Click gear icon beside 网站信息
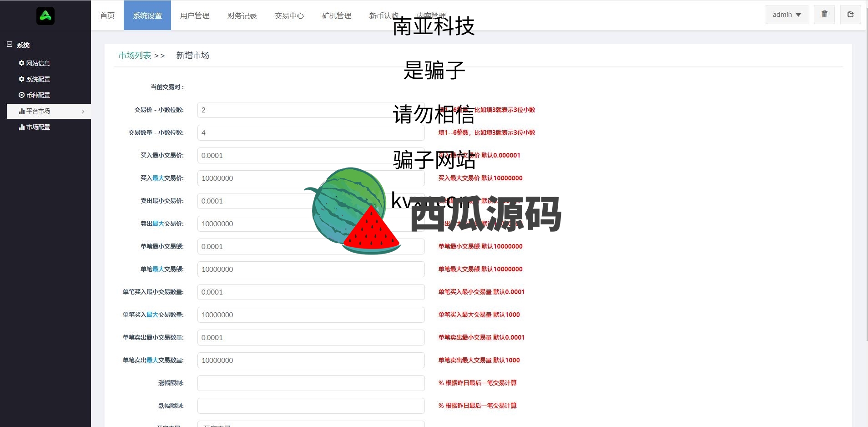This screenshot has width=868, height=427. pos(21,63)
